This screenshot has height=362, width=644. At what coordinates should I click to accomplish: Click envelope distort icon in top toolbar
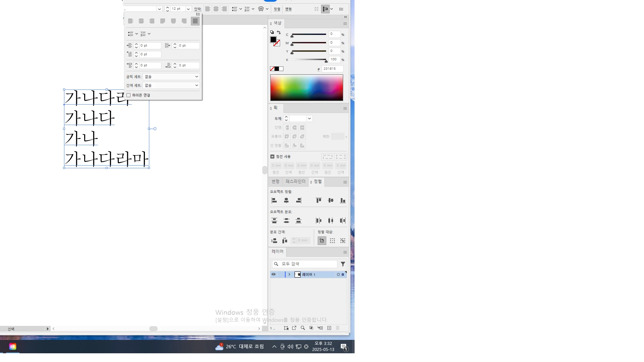[261, 9]
